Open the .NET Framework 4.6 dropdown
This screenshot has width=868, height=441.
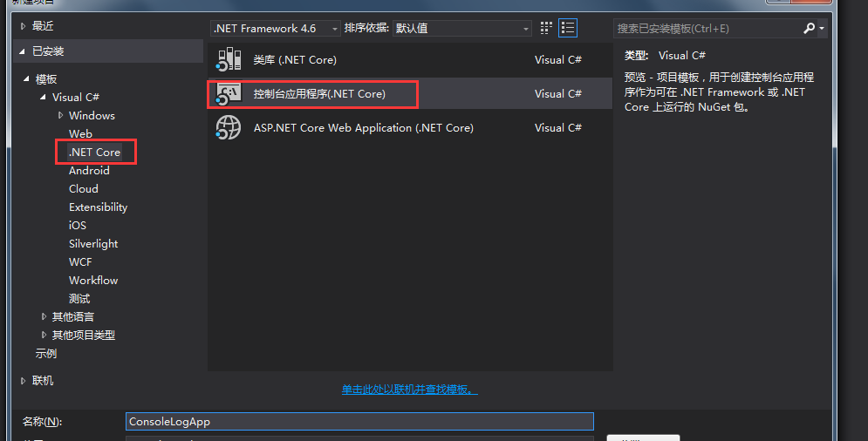pos(275,28)
